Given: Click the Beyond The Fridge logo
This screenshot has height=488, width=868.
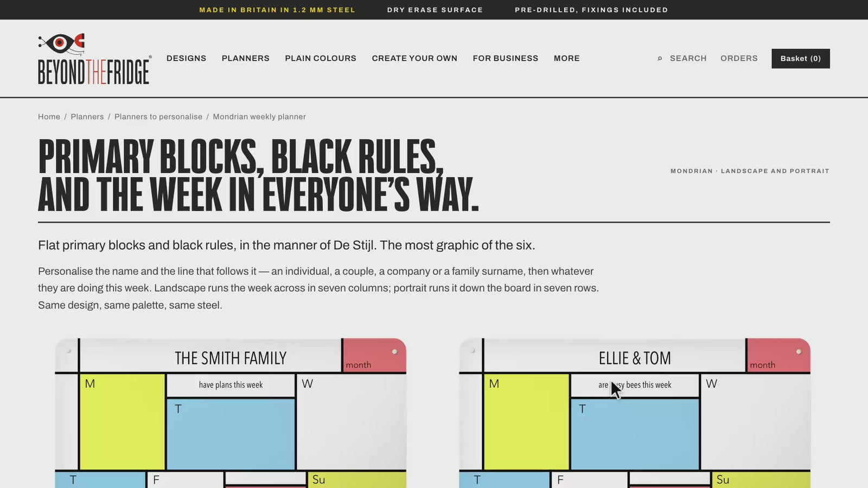Looking at the screenshot, I should (x=94, y=59).
